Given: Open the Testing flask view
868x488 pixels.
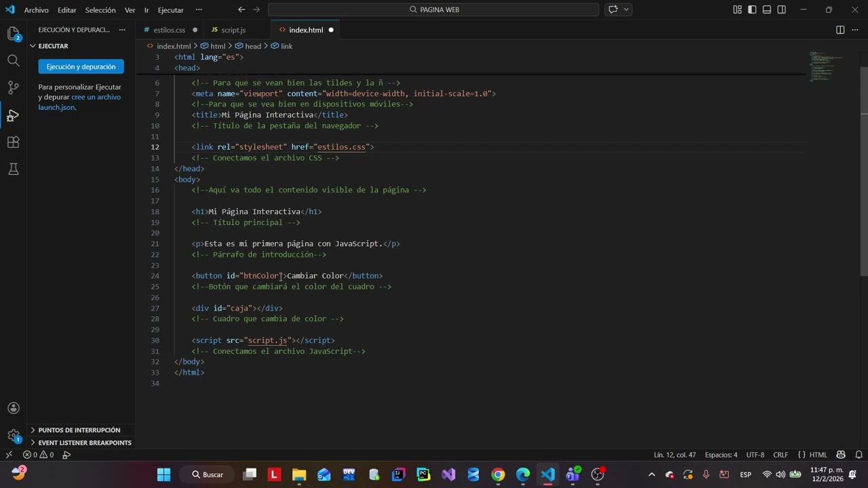Looking at the screenshot, I should pyautogui.click(x=13, y=169).
